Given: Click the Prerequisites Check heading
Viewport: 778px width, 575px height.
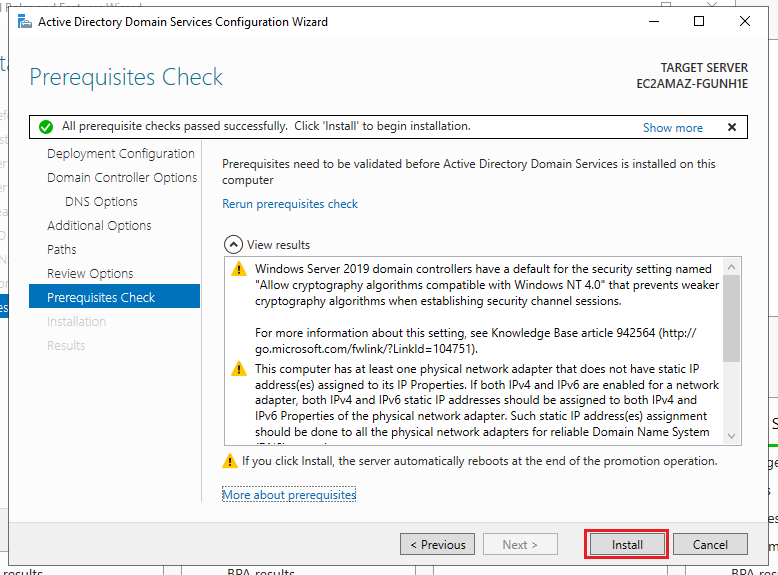Looking at the screenshot, I should (126, 77).
